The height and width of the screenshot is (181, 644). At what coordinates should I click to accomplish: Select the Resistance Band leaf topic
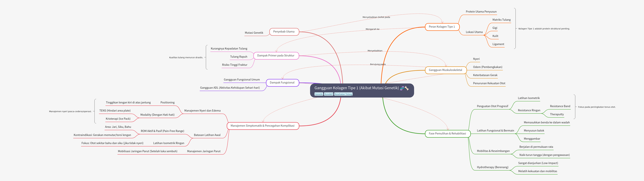(560, 106)
